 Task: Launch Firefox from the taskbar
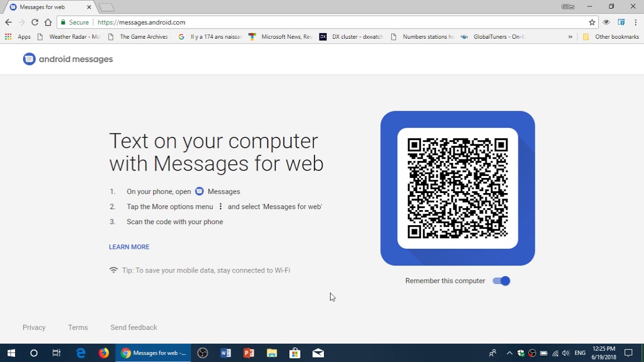pyautogui.click(x=104, y=353)
